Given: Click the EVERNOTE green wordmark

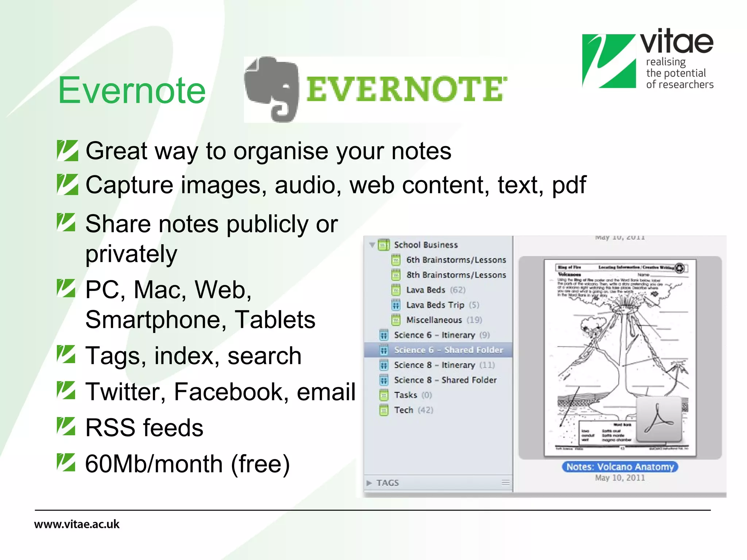Looking at the screenshot, I should tap(407, 89).
